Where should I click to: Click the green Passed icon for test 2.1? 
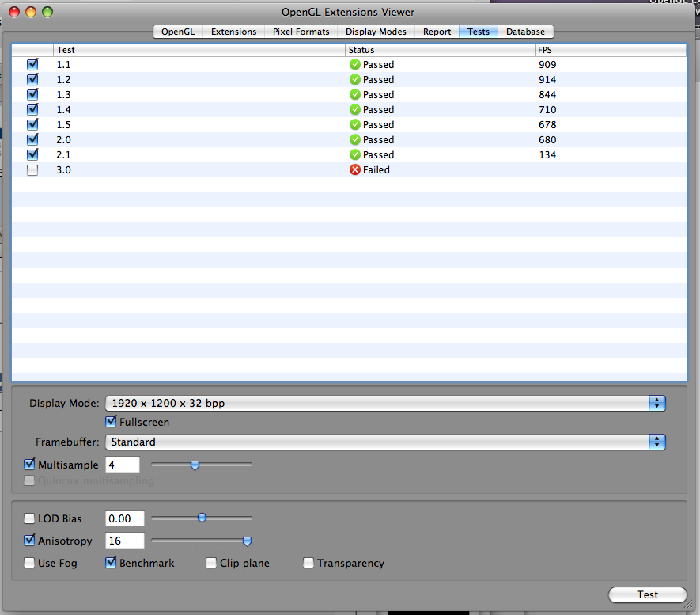coord(355,154)
